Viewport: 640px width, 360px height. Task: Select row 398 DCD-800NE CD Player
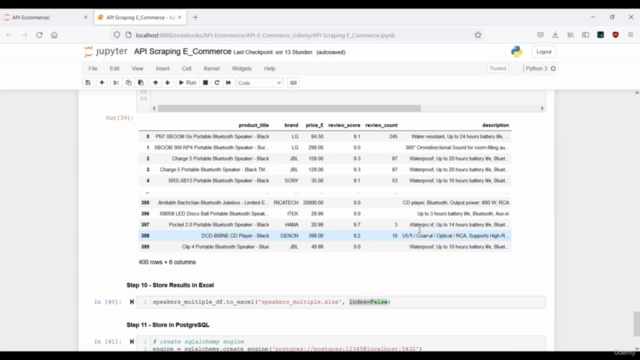click(324, 236)
